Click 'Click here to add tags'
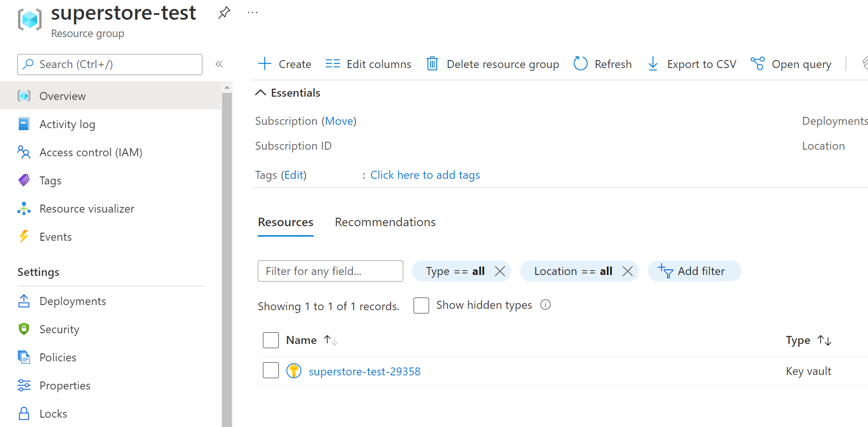Viewport: 868px width, 427px height. pyautogui.click(x=425, y=175)
